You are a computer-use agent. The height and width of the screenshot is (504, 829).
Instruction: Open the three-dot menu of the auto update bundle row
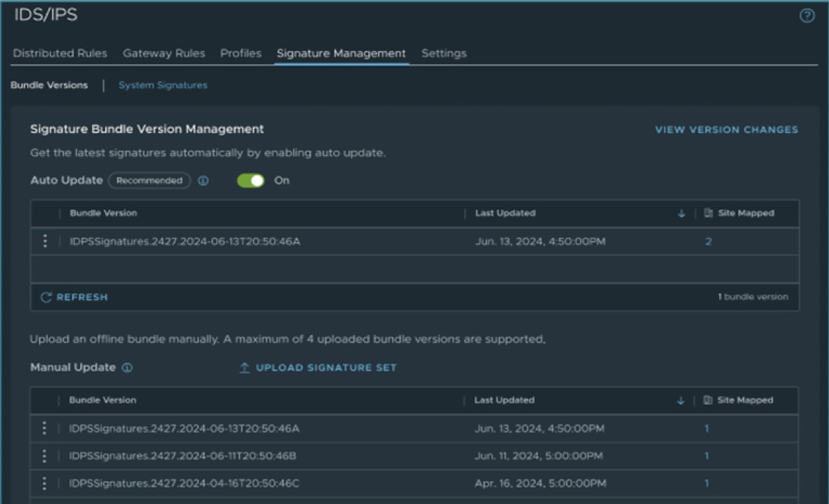coord(45,241)
